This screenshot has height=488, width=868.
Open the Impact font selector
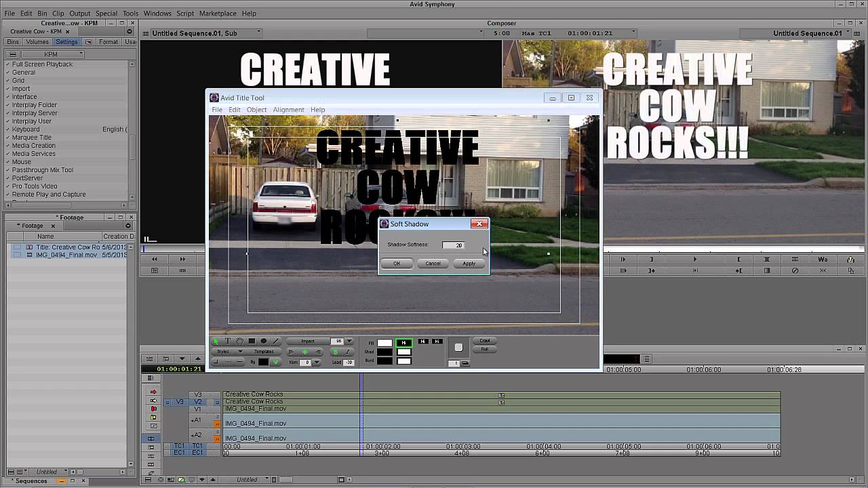click(x=308, y=341)
